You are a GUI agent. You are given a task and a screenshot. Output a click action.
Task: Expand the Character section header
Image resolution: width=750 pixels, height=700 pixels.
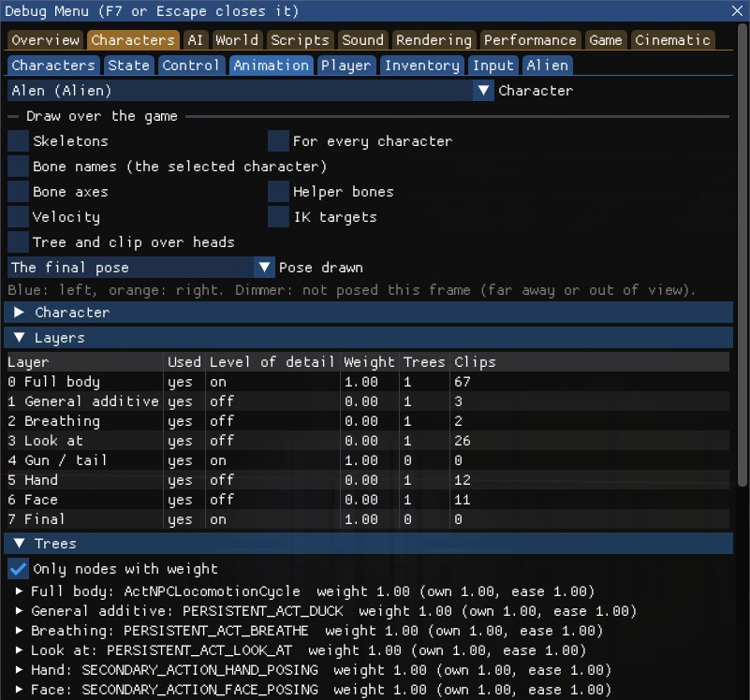(x=368, y=313)
